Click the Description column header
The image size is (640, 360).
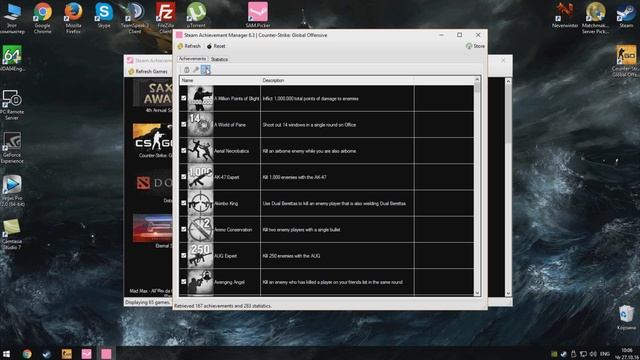(337, 80)
